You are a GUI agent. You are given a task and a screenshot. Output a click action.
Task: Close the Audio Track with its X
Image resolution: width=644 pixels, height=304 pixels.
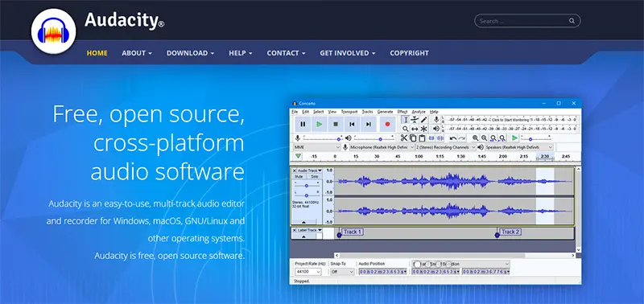[x=294, y=170]
